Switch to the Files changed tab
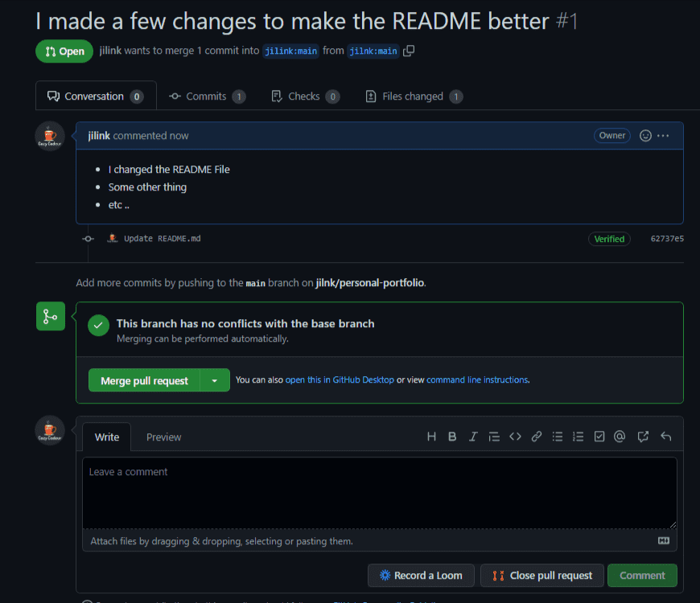The width and height of the screenshot is (700, 603). [414, 96]
